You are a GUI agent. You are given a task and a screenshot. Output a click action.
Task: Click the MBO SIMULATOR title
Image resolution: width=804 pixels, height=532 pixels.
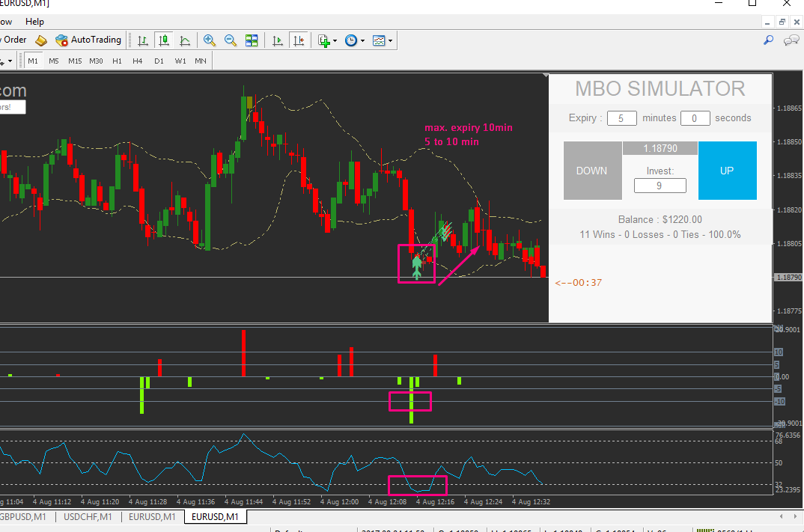[x=660, y=88]
